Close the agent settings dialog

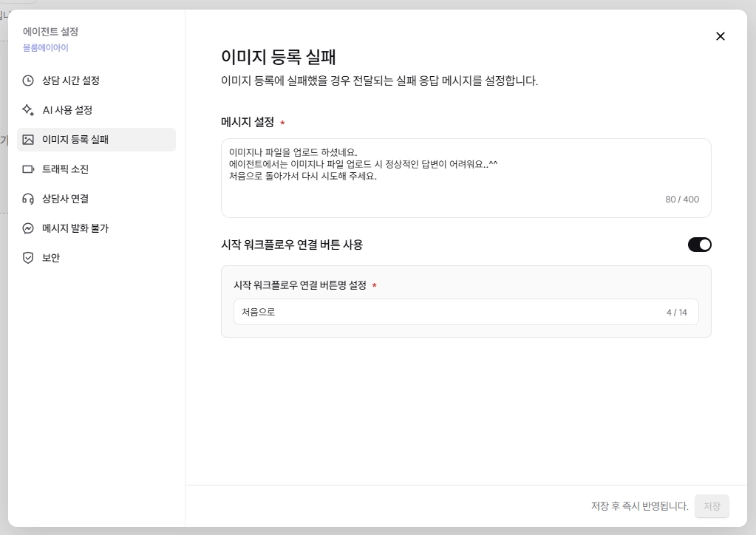pos(721,36)
